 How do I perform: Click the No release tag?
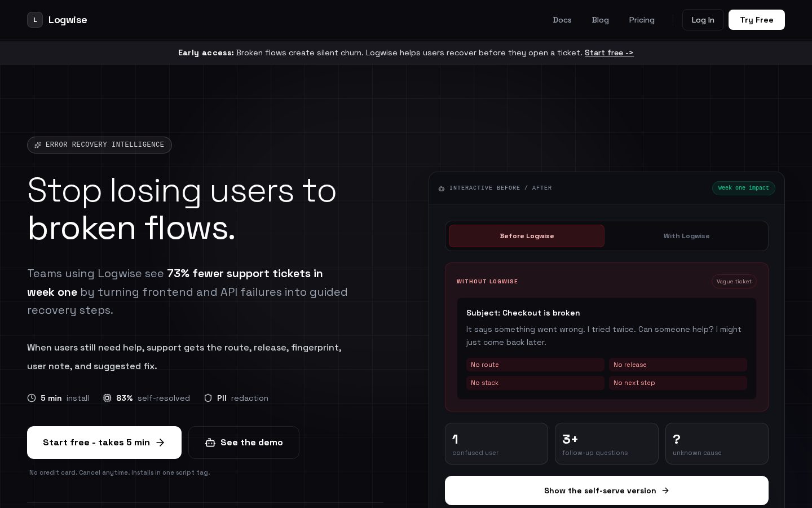(x=678, y=365)
